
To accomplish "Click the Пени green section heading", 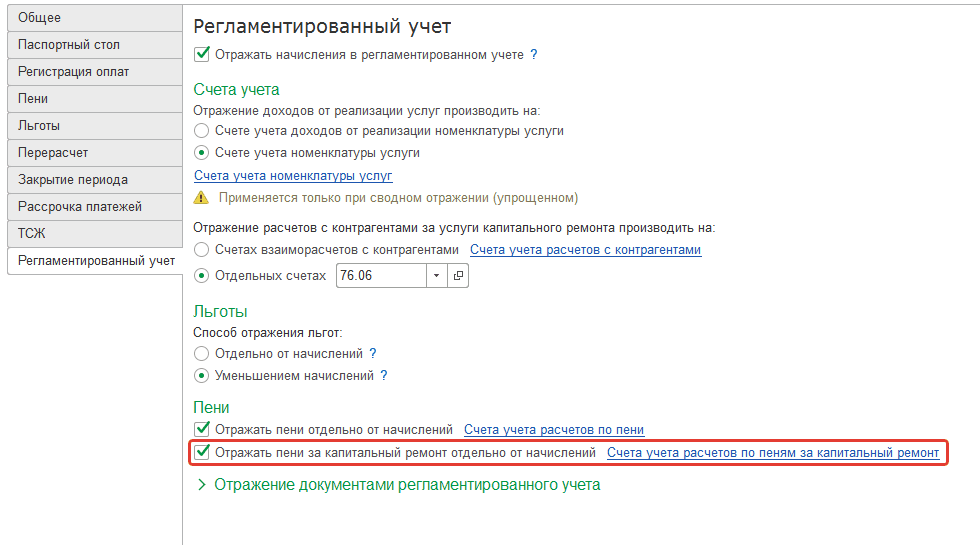I will tap(211, 408).
